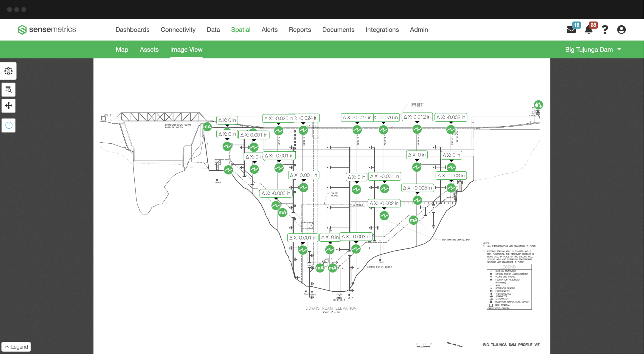The image size is (644, 354).
Task: Open the search filter tool in the sidebar
Action: (8, 89)
